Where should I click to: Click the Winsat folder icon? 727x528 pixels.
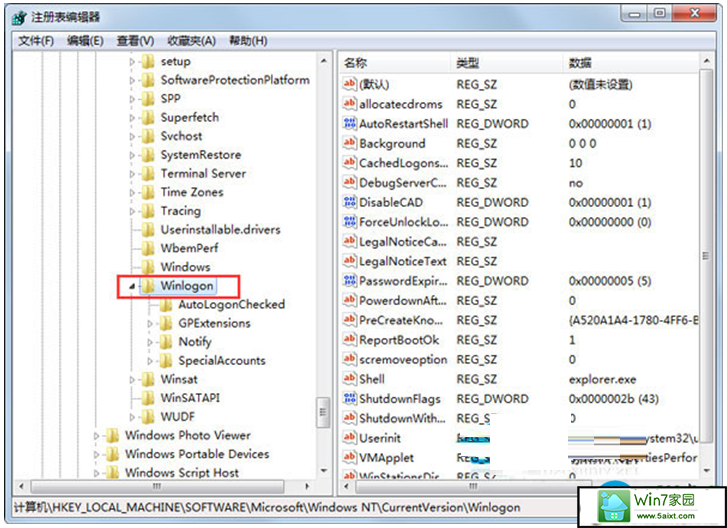click(148, 379)
